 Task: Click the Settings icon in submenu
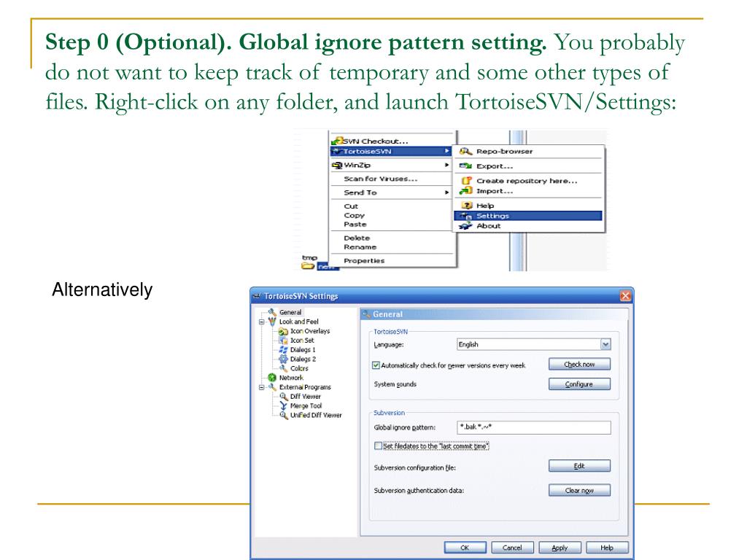click(x=466, y=216)
